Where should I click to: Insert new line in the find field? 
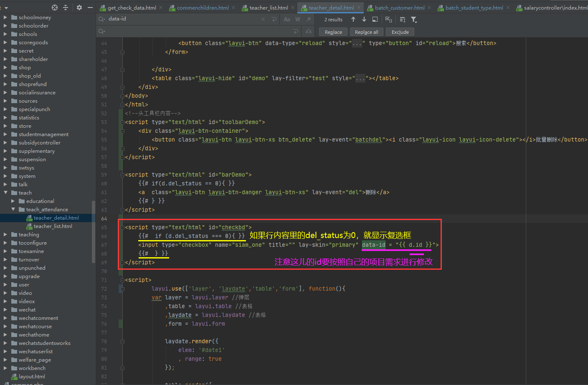click(x=274, y=19)
